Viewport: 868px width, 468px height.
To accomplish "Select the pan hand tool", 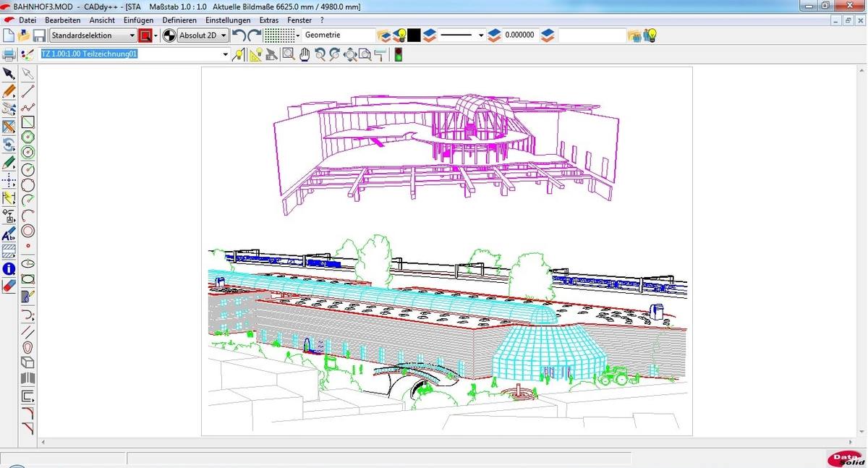I will coord(305,55).
